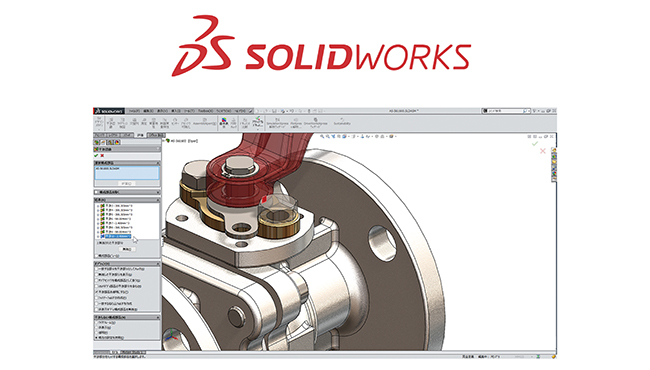The width and height of the screenshot is (650, 370).
Task: Collapse the interference results section using its chevron
Action: pos(158,200)
